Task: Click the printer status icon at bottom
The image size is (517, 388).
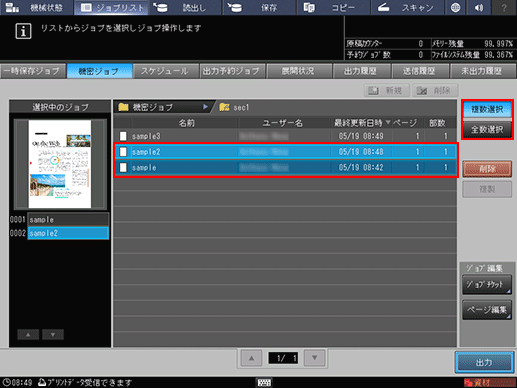Action: 42,382
